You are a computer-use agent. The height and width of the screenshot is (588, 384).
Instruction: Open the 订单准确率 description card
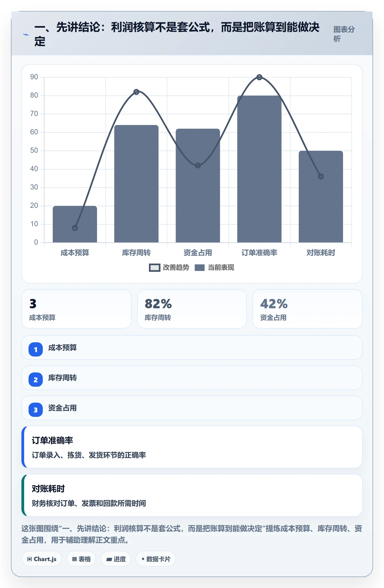pyautogui.click(x=192, y=447)
